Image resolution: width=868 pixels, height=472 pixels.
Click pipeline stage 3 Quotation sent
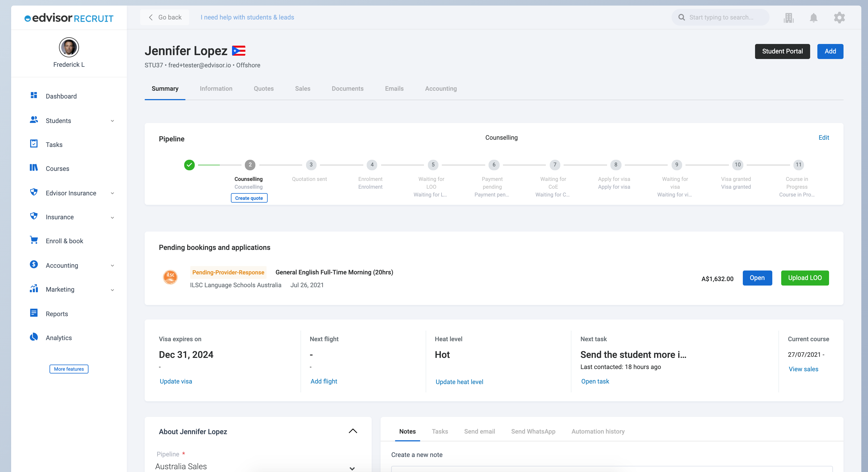[x=311, y=165]
